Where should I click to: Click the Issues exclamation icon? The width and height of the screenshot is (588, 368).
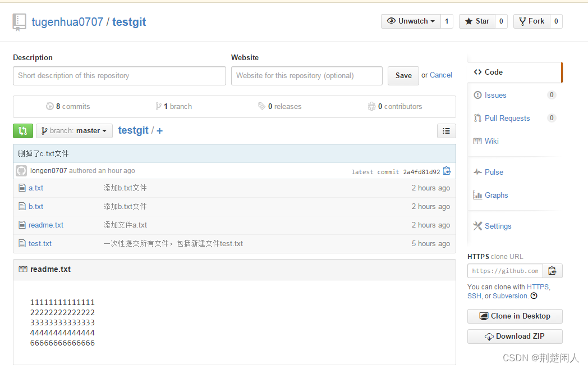point(477,95)
